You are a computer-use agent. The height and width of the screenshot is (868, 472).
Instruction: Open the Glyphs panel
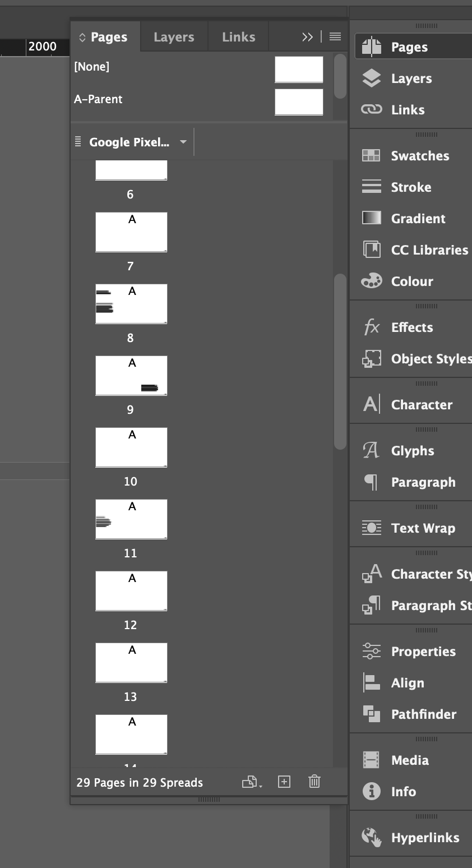point(413,450)
